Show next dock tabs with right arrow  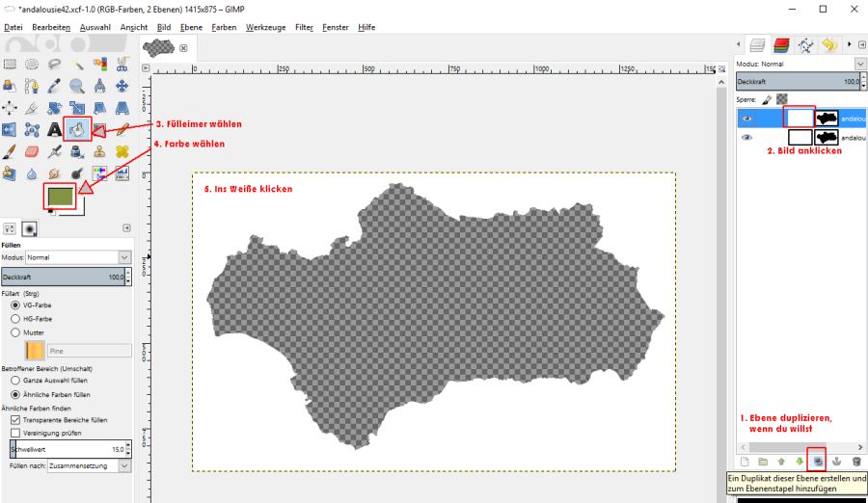(850, 45)
